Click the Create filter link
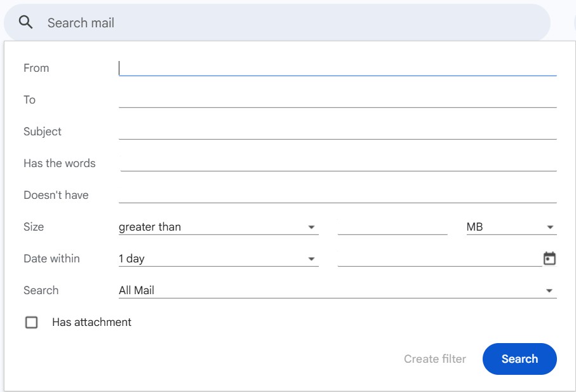 (435, 359)
